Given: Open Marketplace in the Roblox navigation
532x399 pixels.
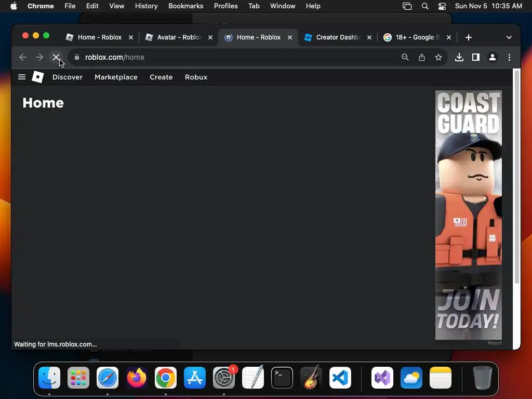Looking at the screenshot, I should (116, 77).
